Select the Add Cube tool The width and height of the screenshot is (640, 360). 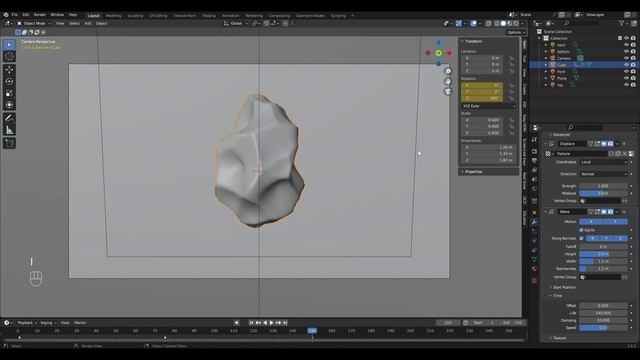[9, 143]
